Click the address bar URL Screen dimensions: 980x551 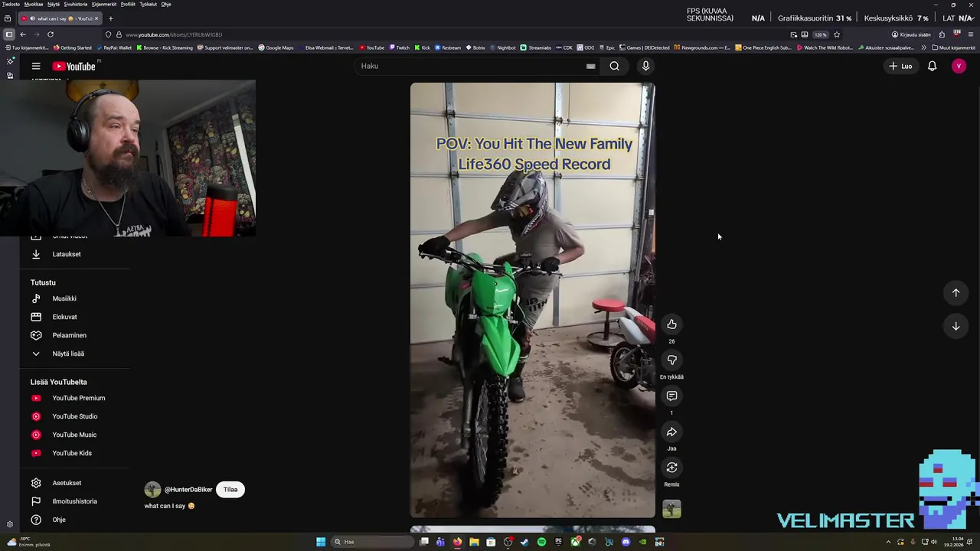pyautogui.click(x=174, y=34)
